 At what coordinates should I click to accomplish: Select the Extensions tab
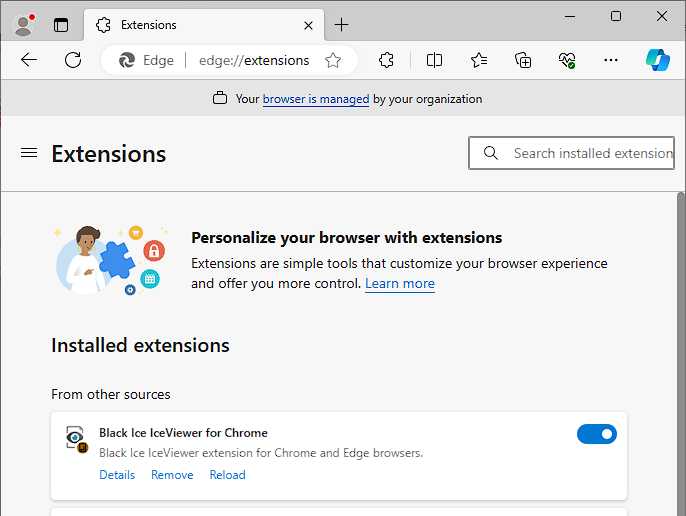pos(204,25)
